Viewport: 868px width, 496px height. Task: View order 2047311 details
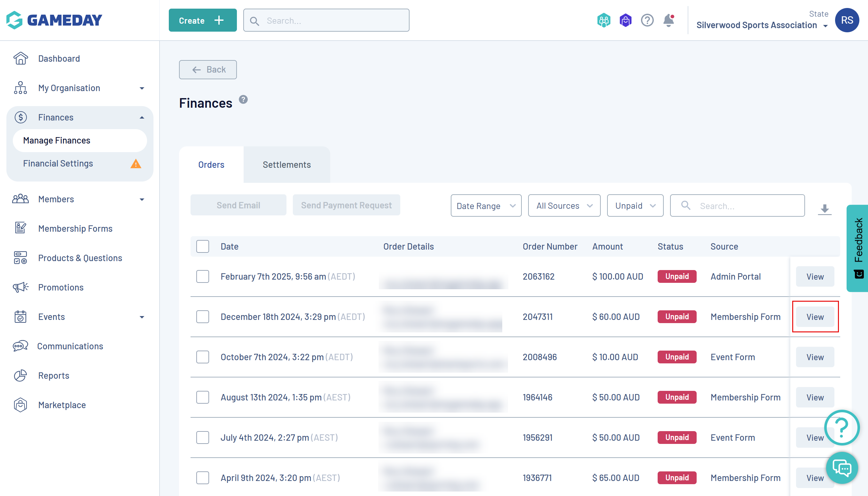point(815,317)
